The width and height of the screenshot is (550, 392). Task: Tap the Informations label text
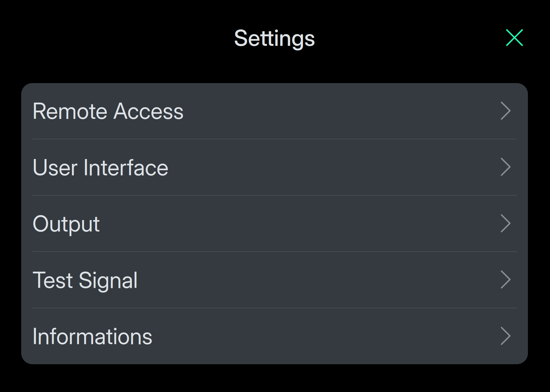pos(92,336)
